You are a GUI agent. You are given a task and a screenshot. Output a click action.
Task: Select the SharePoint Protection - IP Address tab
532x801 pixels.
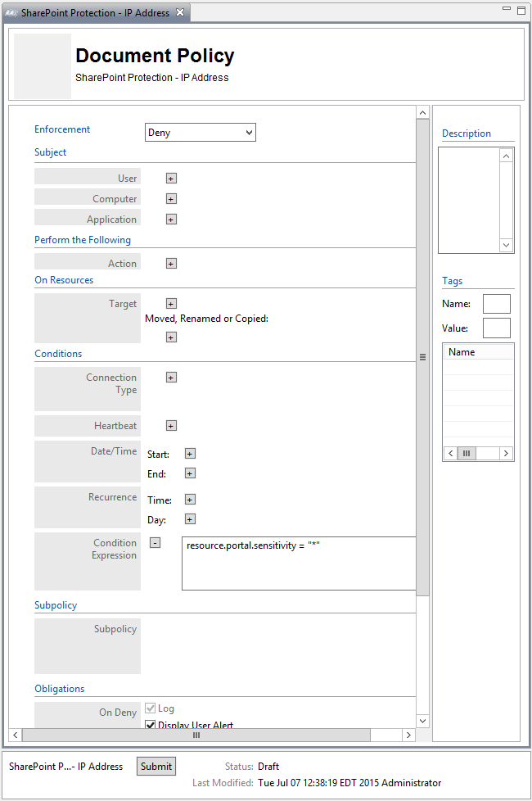click(x=95, y=13)
